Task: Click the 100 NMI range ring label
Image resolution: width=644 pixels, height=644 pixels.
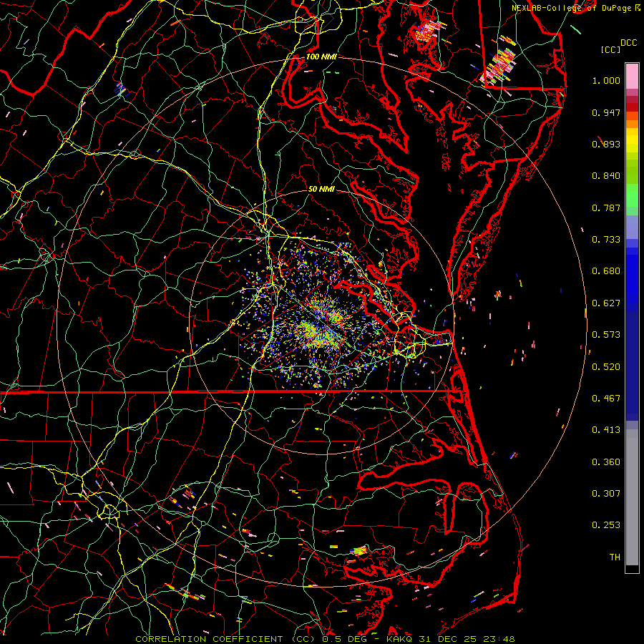Action: point(321,57)
